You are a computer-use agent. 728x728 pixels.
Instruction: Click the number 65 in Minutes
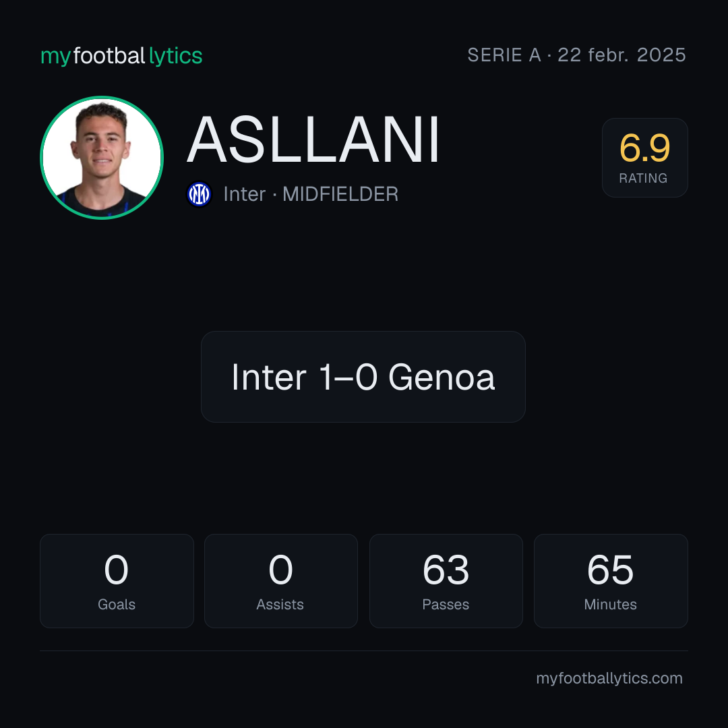(x=610, y=570)
